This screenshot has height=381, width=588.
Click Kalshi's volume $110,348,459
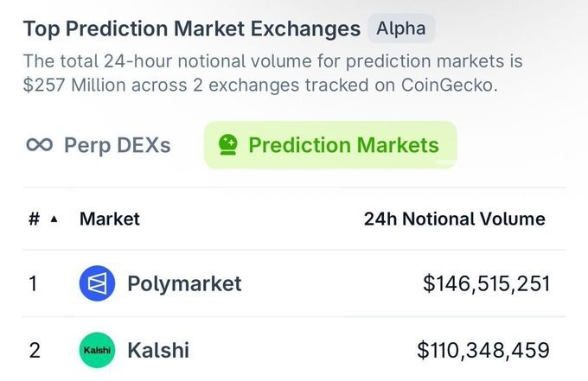coord(483,350)
